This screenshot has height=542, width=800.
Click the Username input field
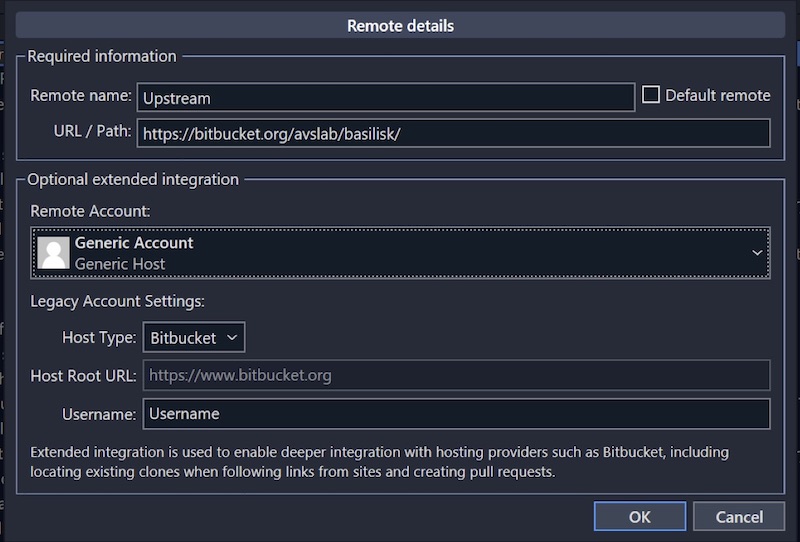click(x=456, y=413)
